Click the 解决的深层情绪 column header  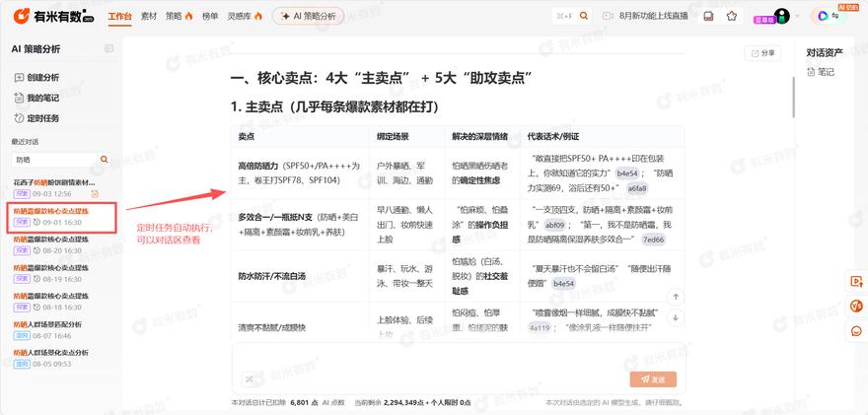tap(482, 136)
